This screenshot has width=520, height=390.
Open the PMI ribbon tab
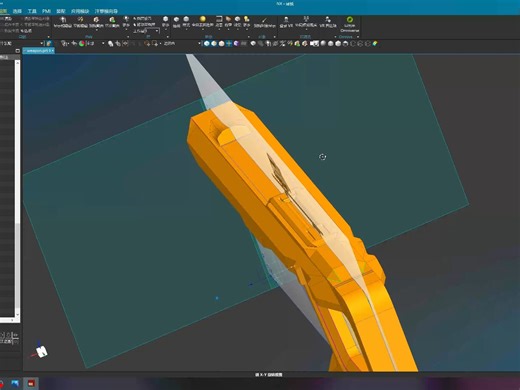click(46, 11)
